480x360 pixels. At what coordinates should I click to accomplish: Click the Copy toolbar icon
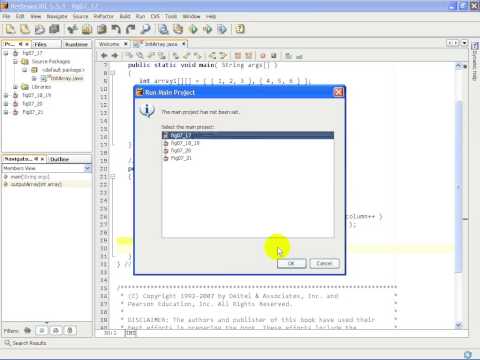point(87,29)
